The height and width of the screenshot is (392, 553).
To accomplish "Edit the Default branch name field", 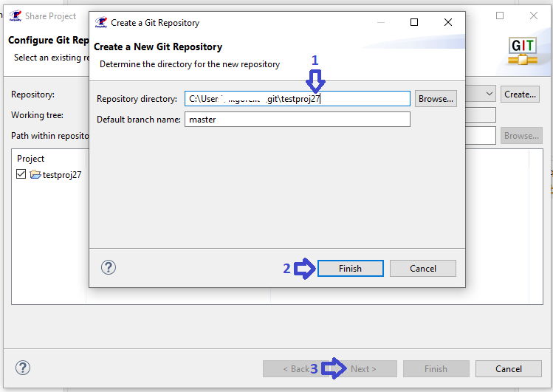I will tap(297, 120).
